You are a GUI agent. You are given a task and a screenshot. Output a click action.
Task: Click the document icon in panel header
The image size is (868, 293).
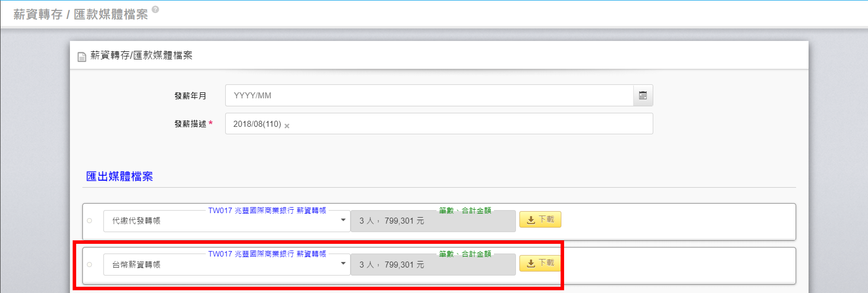(x=82, y=57)
